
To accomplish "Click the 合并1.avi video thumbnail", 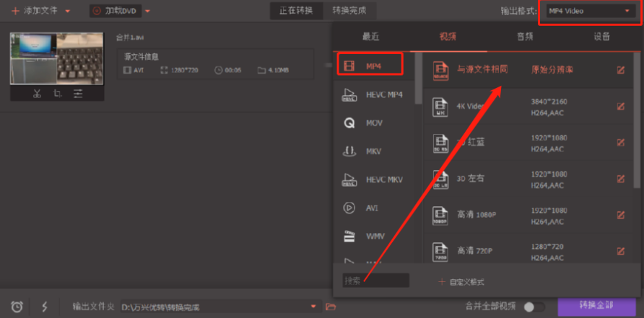I will coord(57,58).
